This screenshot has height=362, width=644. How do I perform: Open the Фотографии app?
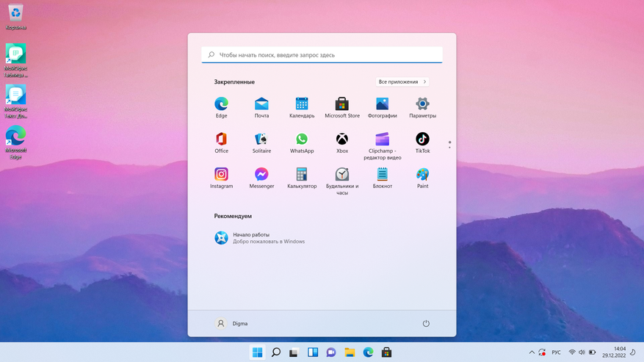click(x=382, y=108)
